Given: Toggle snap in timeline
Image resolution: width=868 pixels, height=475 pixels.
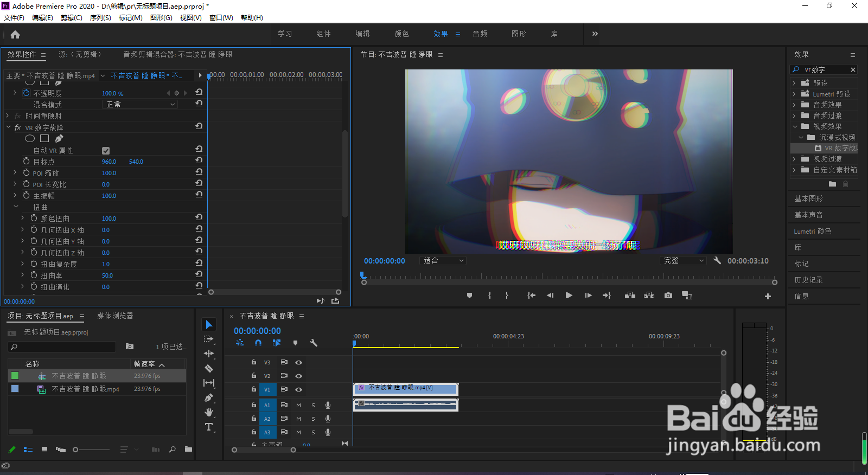Looking at the screenshot, I should point(258,343).
